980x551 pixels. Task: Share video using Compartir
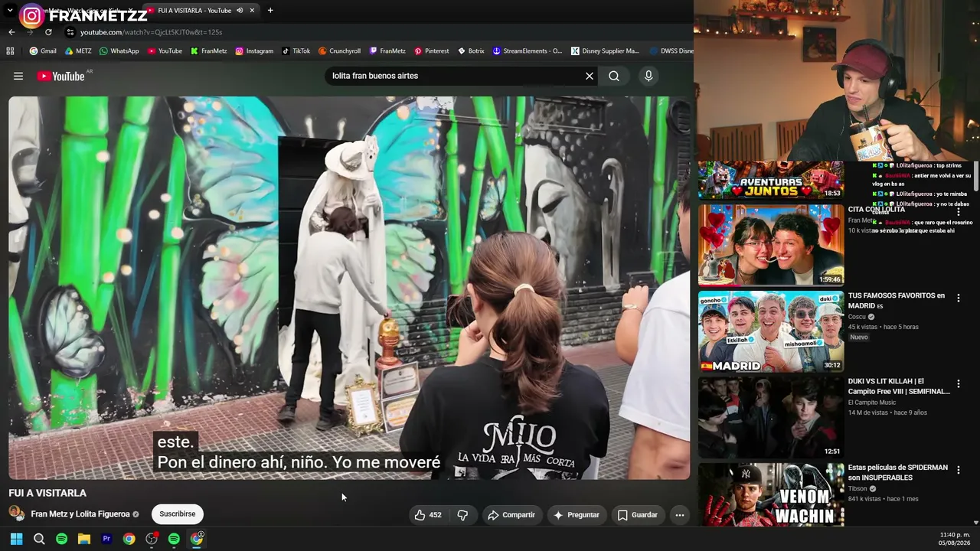(511, 515)
